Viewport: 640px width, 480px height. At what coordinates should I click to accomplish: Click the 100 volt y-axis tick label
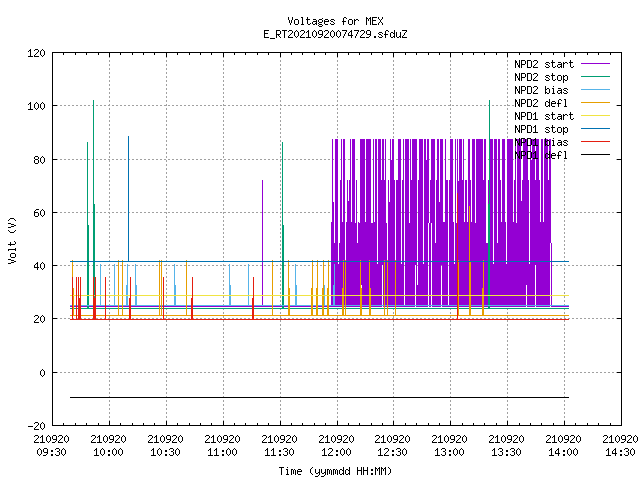tap(36, 106)
